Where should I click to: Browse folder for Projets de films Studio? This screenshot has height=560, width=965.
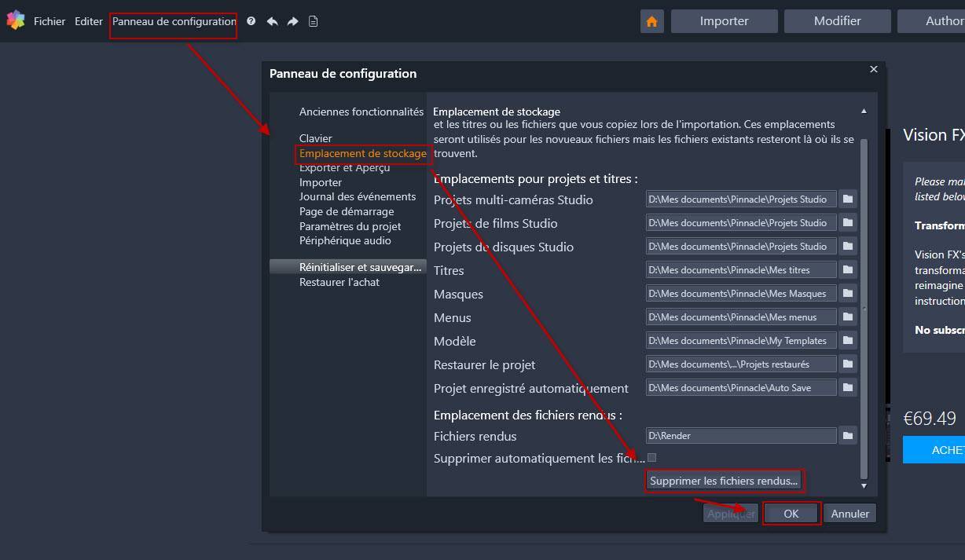click(x=848, y=223)
